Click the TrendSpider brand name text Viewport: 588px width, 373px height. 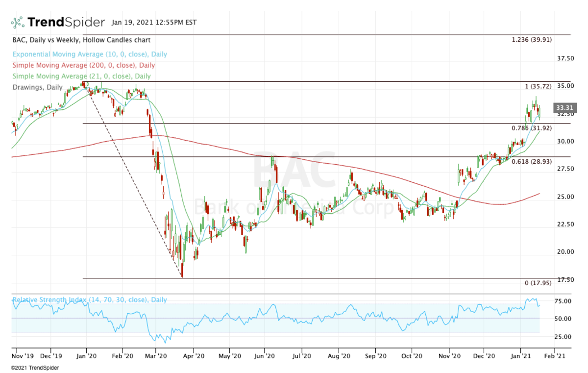click(x=66, y=23)
